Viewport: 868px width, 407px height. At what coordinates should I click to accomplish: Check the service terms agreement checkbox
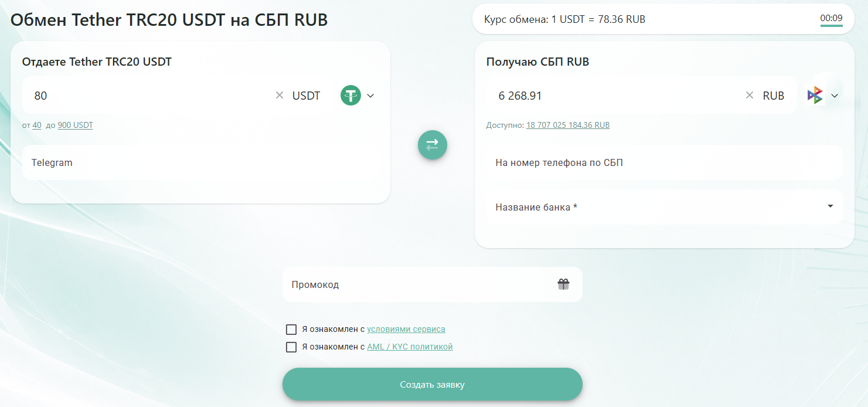click(x=291, y=329)
